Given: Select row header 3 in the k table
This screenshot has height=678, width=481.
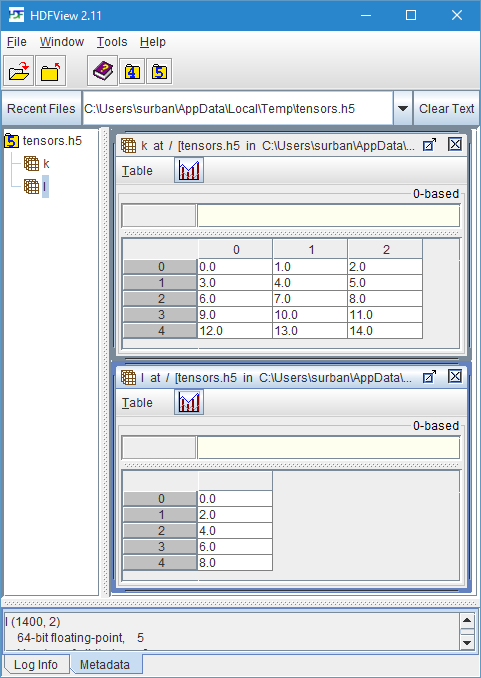Looking at the screenshot, I should click(160, 315).
